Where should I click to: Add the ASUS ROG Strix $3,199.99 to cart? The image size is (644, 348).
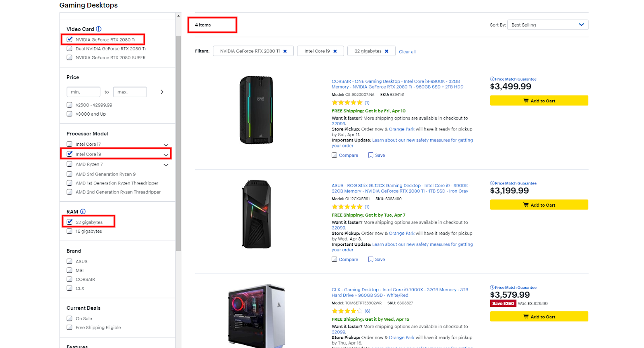pos(539,205)
